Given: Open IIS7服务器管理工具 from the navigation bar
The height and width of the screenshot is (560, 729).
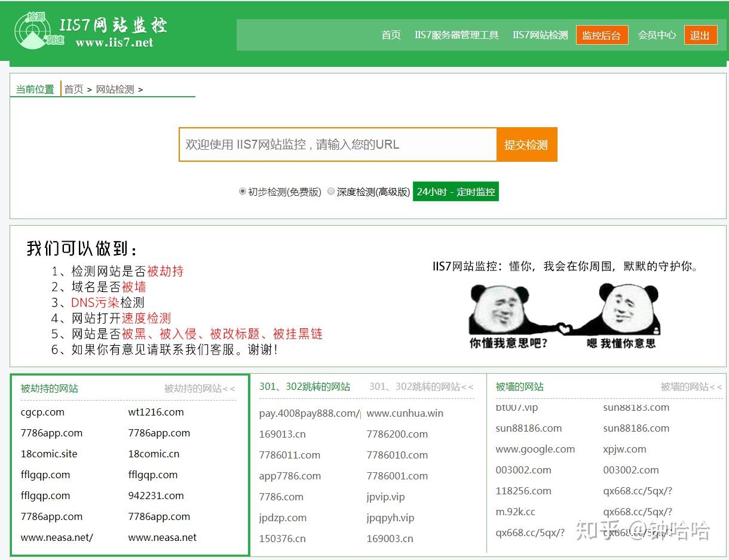Looking at the screenshot, I should coord(456,35).
